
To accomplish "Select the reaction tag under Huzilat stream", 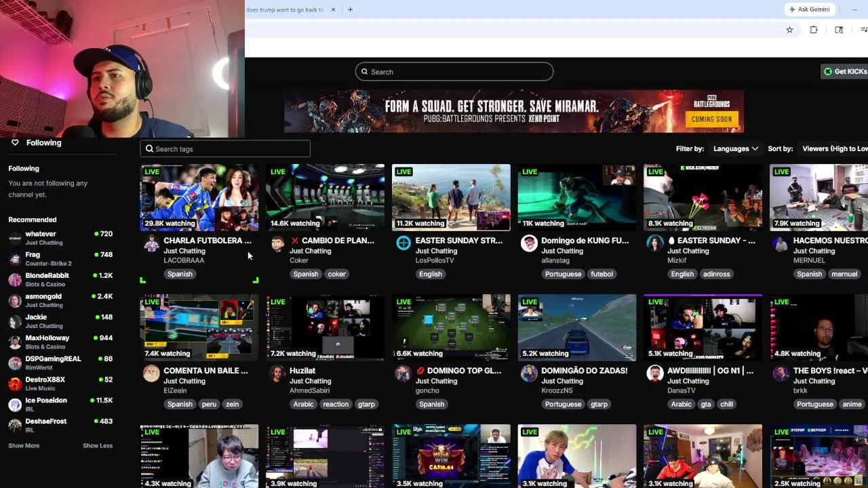I will point(336,404).
